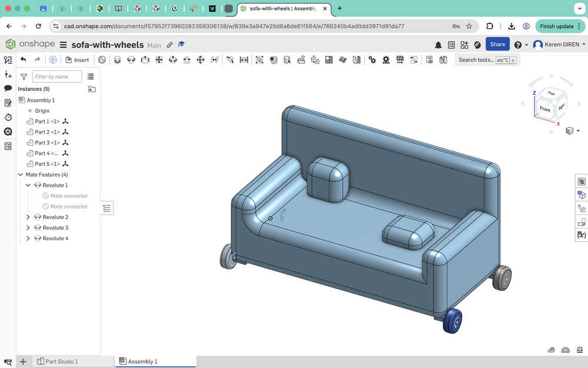Click the create folder icon beside Instances
The image size is (588, 368).
(92, 89)
